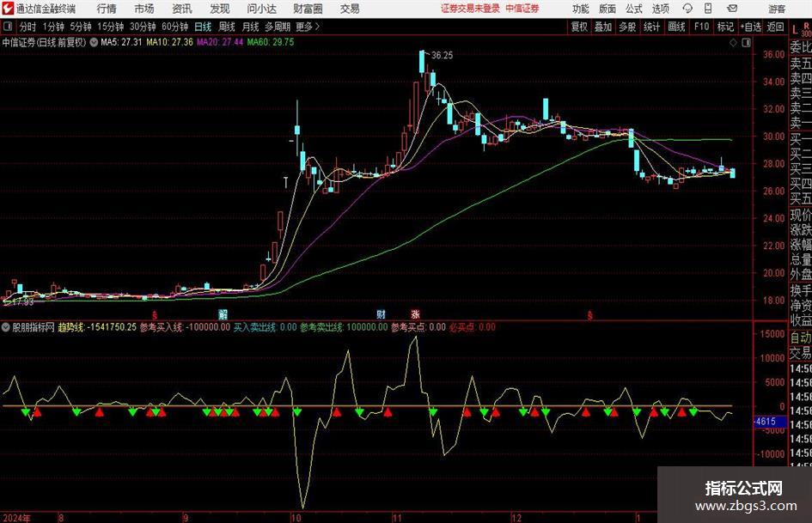Click the MA20: 27.44 indicator label
This screenshot has width=812, height=523.
(x=220, y=42)
